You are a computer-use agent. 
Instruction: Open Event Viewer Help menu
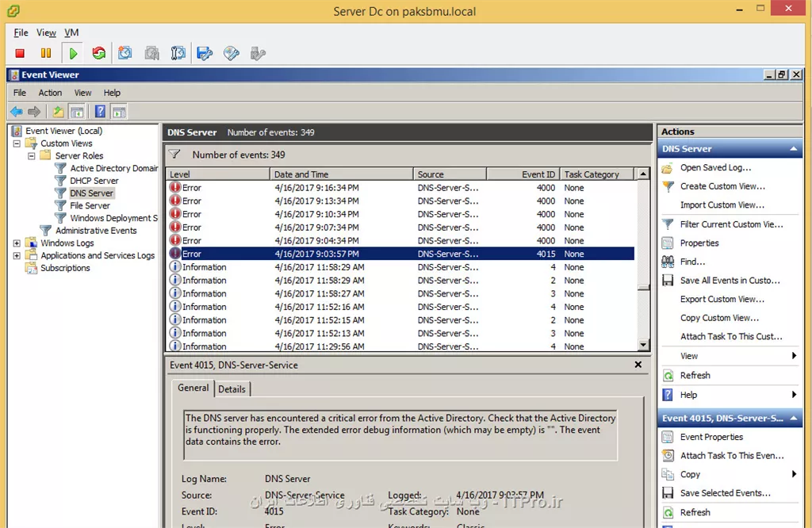pyautogui.click(x=112, y=93)
